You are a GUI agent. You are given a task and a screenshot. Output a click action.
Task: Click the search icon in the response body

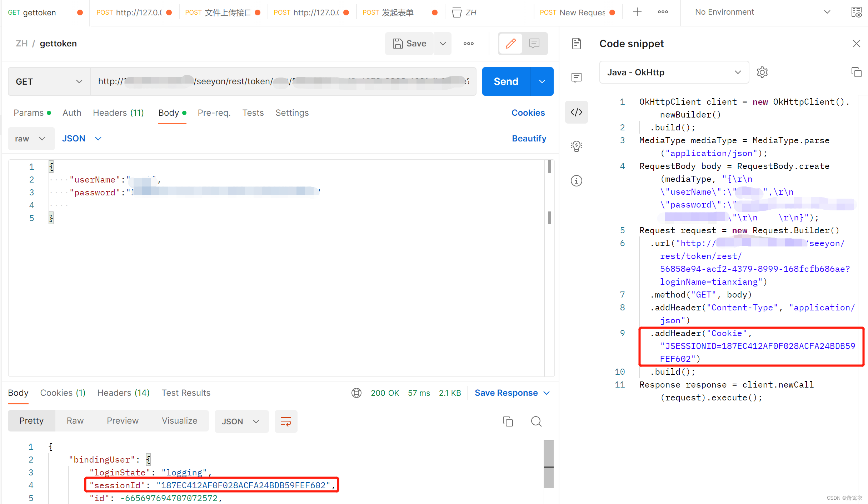(536, 421)
